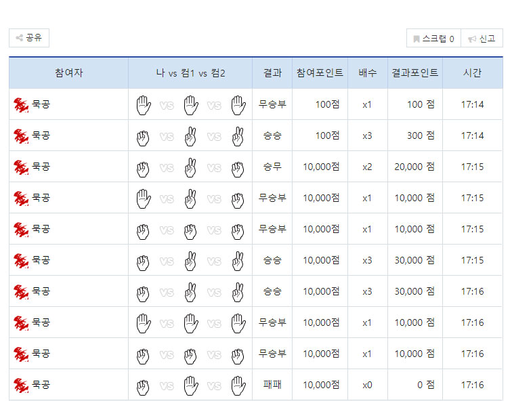
Task: Click the 시간 column header
Action: click(472, 73)
